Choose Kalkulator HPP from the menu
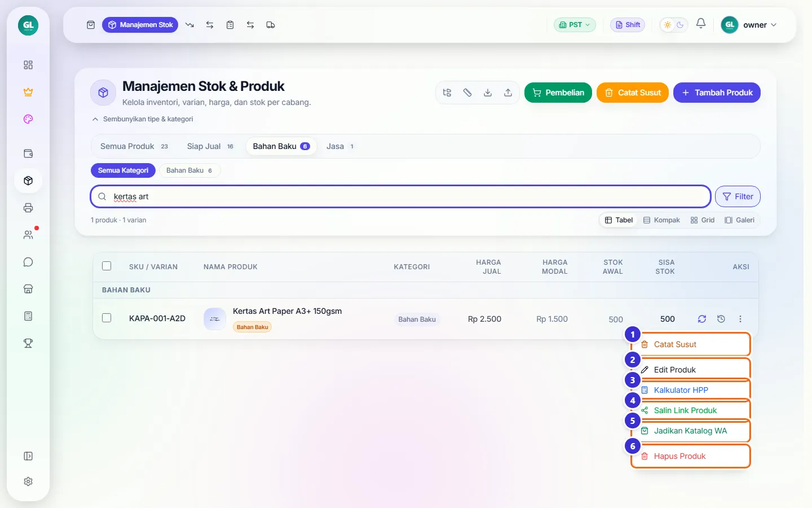 691,390
